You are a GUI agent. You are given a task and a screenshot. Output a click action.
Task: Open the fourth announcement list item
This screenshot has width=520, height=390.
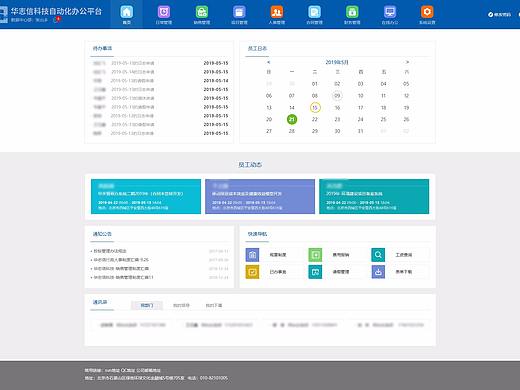click(x=122, y=277)
